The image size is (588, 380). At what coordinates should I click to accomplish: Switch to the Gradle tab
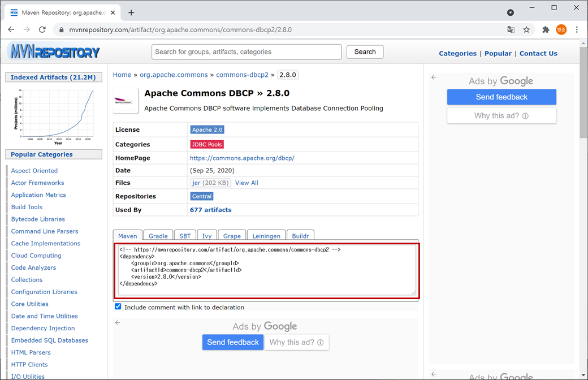tap(158, 236)
